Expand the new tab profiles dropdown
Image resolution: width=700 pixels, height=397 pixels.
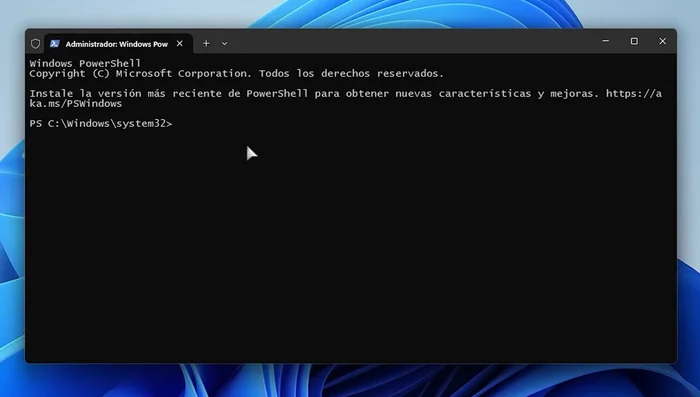coord(225,44)
